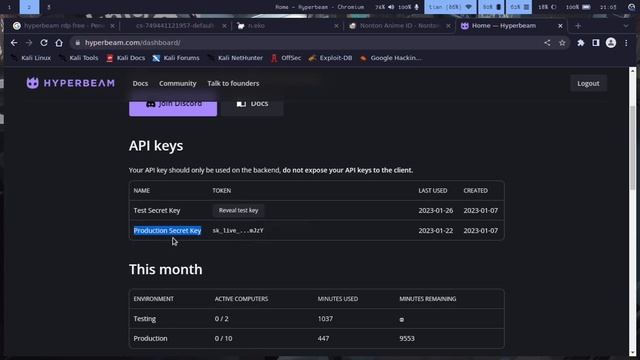
Task: Toggle the browser side panel icon
Action: click(x=596, y=42)
